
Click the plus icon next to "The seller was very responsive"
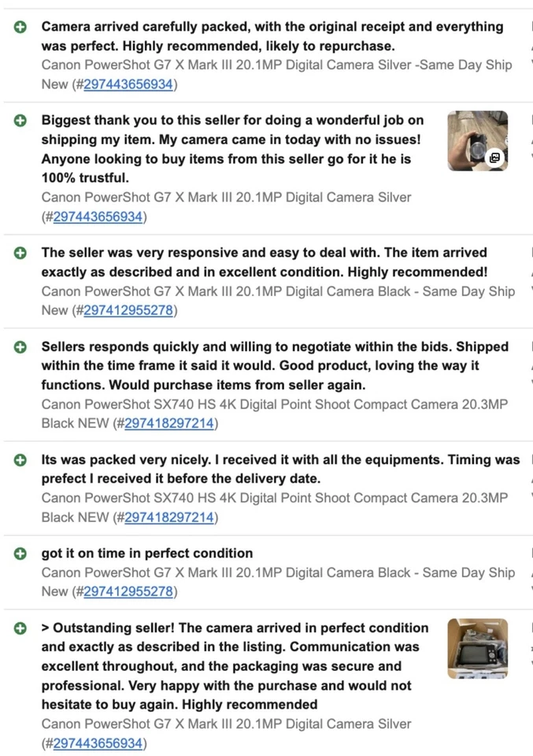[x=21, y=253]
